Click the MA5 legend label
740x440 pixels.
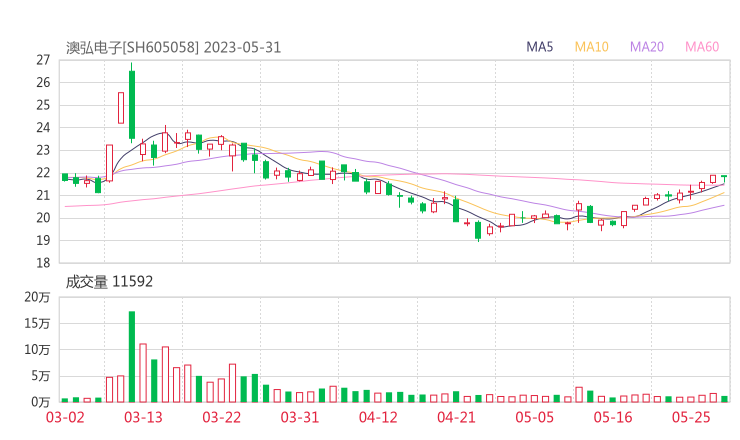(x=539, y=47)
